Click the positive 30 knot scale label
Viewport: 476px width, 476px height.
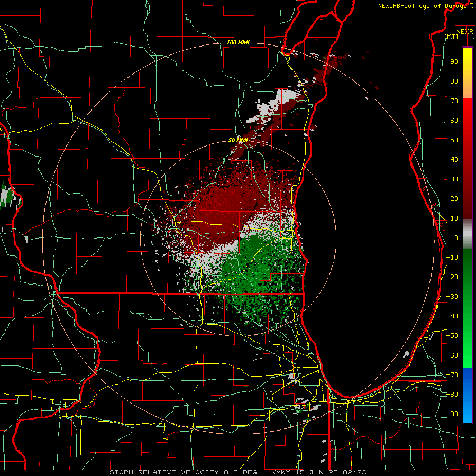(454, 179)
